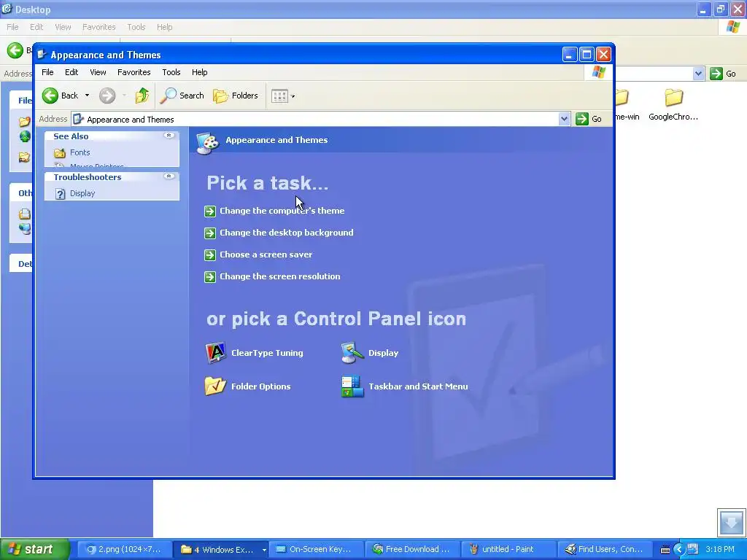The image size is (747, 560).
Task: Expand address dropdown in Desktop window
Action: click(x=698, y=74)
